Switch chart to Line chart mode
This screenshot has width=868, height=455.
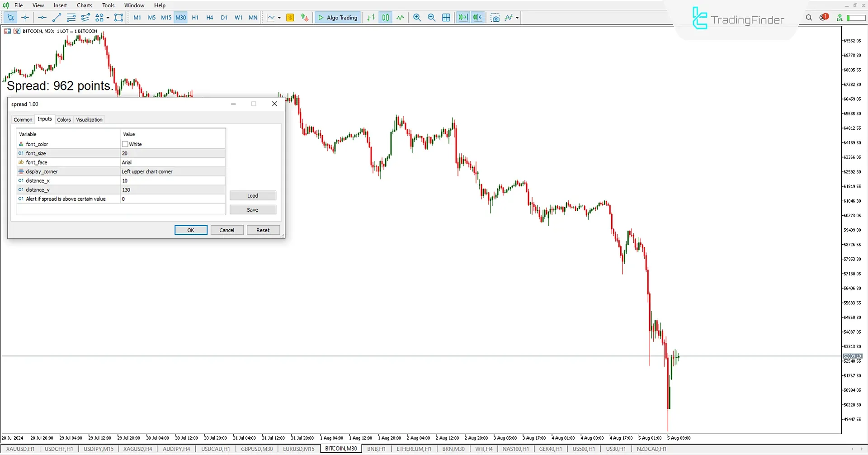point(400,18)
